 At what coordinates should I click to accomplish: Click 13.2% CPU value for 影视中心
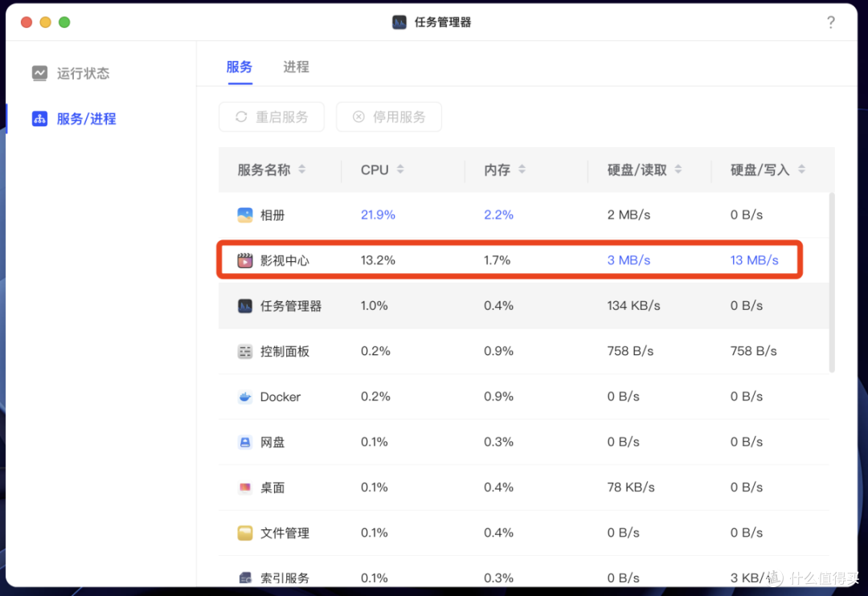[378, 260]
